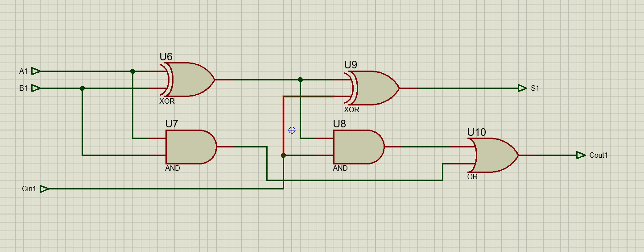This screenshot has width=644, height=252.
Task: Click the S1 output terminal arrow
Action: tap(522, 88)
